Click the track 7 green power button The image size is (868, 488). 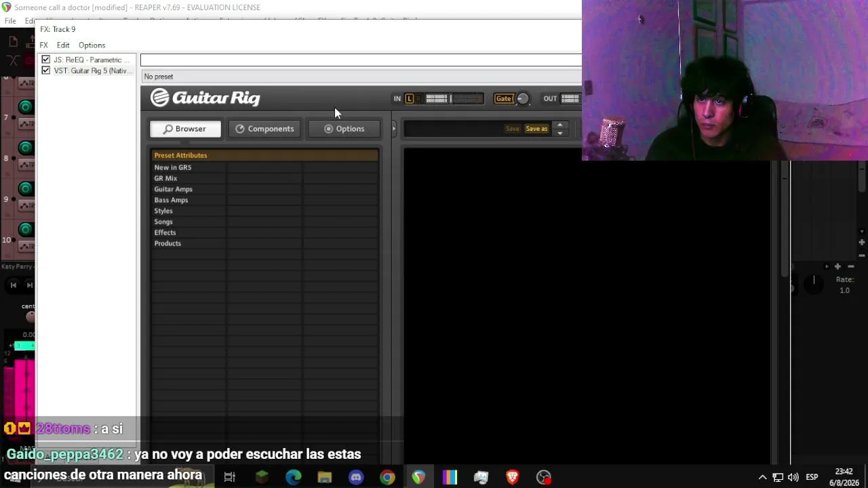click(25, 106)
